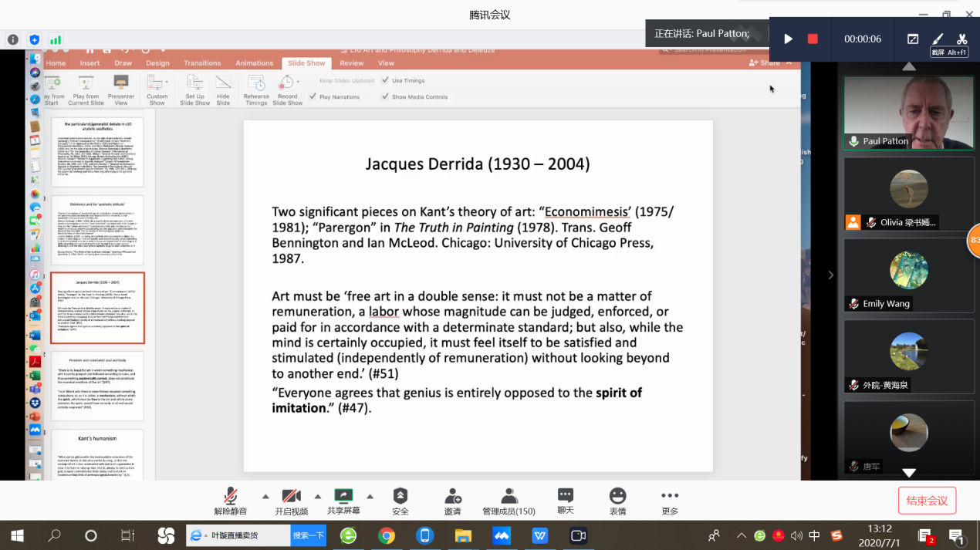Screen dimensions: 980x550
Task: Click Rehearse Timings in ribbon
Action: coord(256,90)
